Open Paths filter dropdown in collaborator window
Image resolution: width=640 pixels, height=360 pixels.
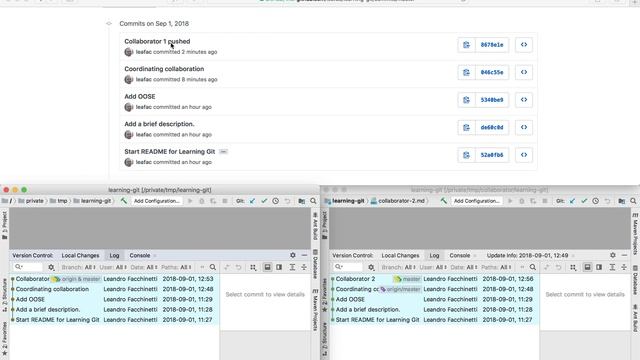(x=496, y=267)
